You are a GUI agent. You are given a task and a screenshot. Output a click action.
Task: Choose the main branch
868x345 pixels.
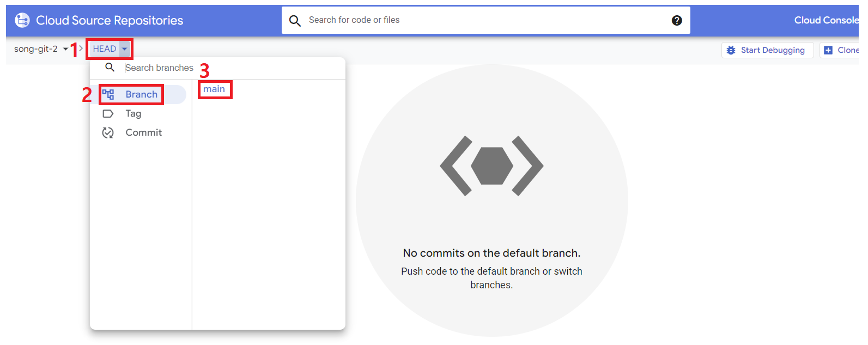(x=214, y=89)
